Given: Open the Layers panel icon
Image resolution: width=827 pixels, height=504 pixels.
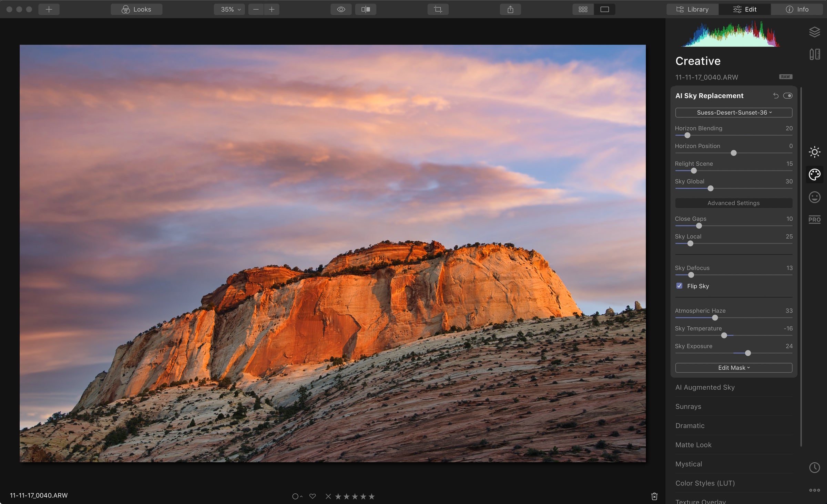Looking at the screenshot, I should pyautogui.click(x=814, y=32).
